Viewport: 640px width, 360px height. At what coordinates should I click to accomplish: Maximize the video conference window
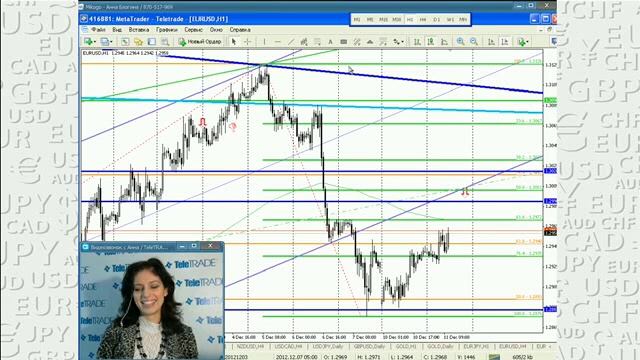pos(194,246)
